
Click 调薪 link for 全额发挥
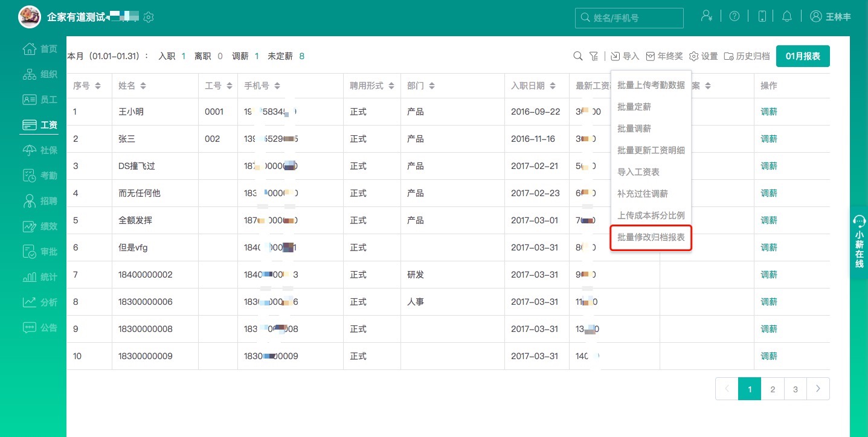coord(769,220)
